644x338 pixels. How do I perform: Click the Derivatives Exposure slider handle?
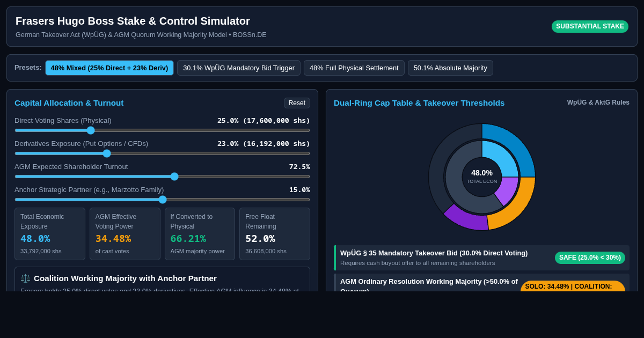tap(107, 153)
